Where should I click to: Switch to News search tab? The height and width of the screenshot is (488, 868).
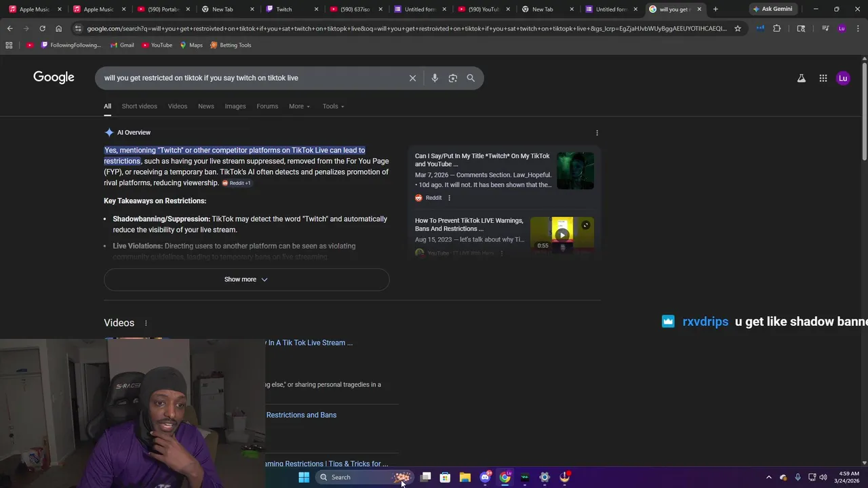(x=206, y=106)
